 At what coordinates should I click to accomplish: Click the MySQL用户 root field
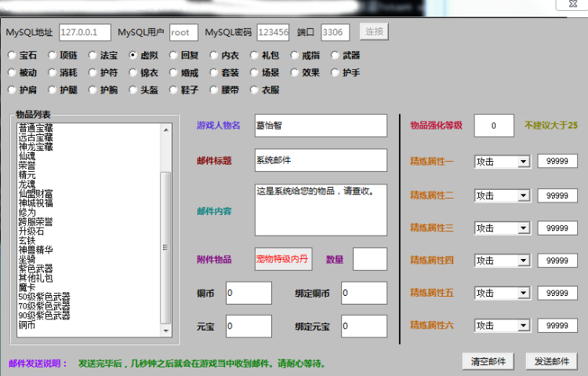(183, 32)
